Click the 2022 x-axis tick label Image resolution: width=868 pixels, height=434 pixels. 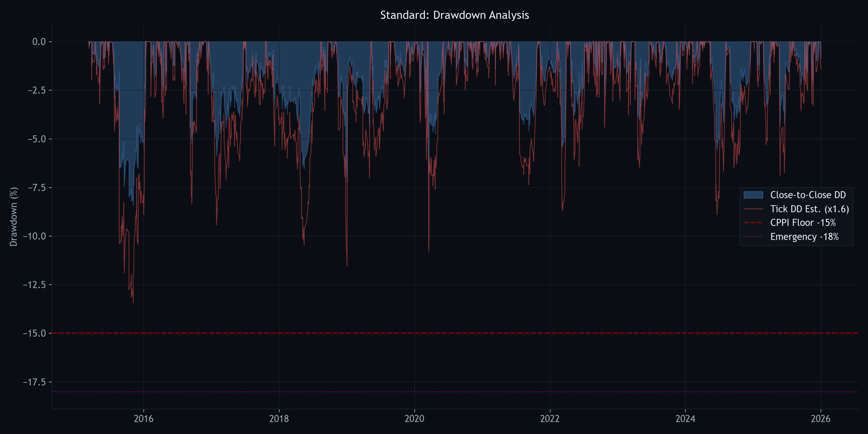(550, 419)
